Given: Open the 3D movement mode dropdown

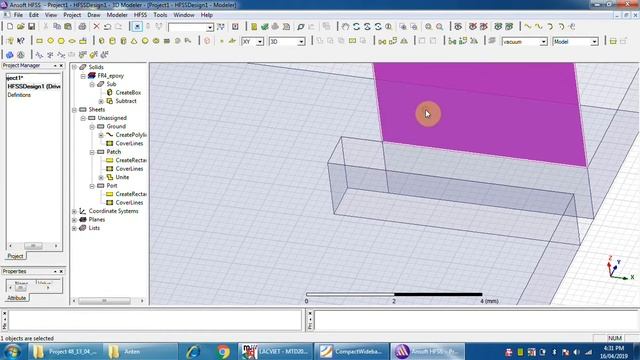Looking at the screenshot, I should (x=301, y=42).
